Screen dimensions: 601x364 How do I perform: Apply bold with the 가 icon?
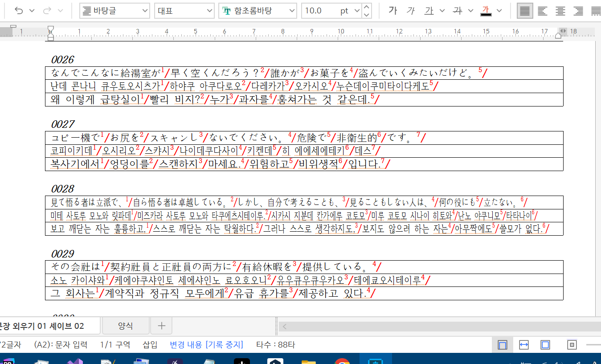[x=392, y=11]
